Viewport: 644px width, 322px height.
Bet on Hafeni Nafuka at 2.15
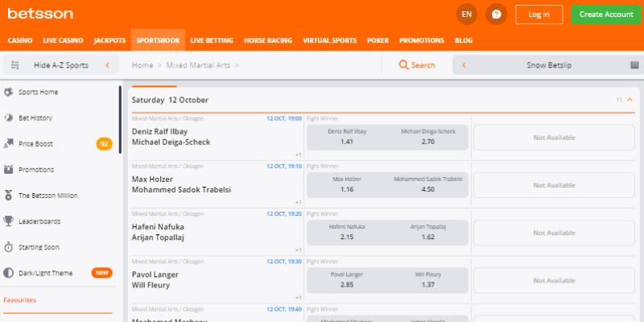pyautogui.click(x=347, y=233)
